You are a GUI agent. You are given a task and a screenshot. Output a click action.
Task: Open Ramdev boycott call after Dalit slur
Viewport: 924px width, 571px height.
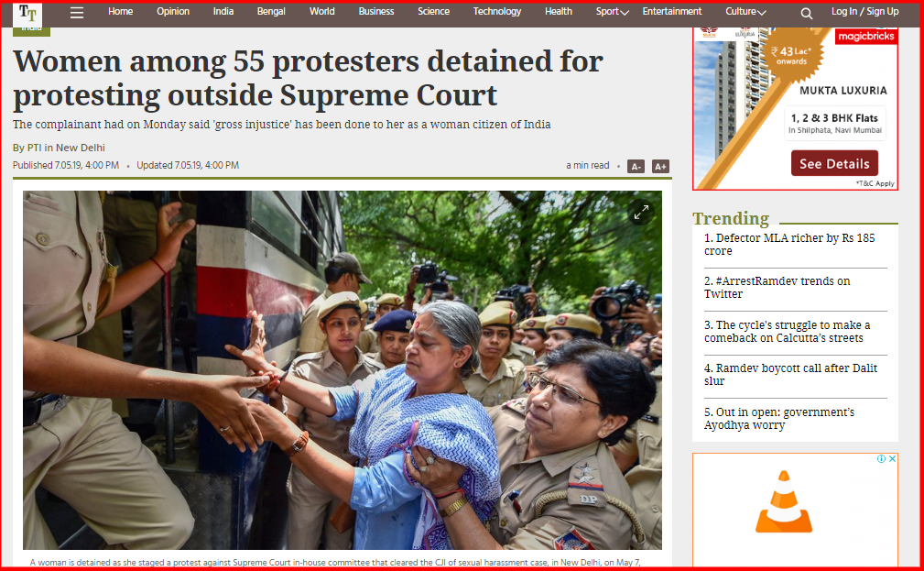[x=790, y=375]
